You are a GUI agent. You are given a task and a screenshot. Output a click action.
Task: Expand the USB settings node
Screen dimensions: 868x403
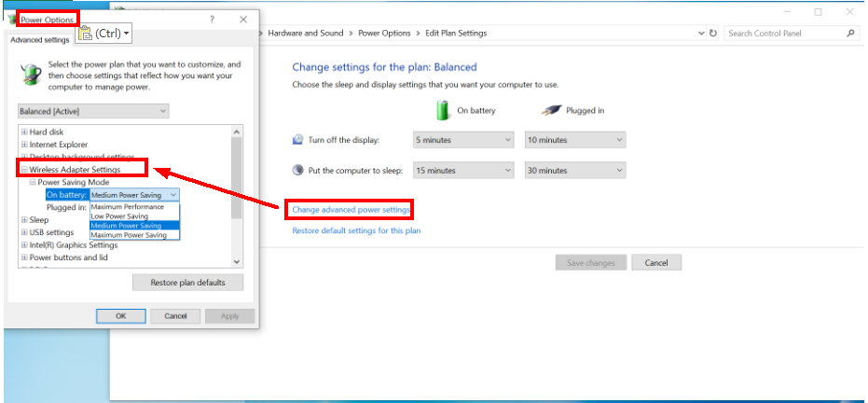tap(24, 232)
